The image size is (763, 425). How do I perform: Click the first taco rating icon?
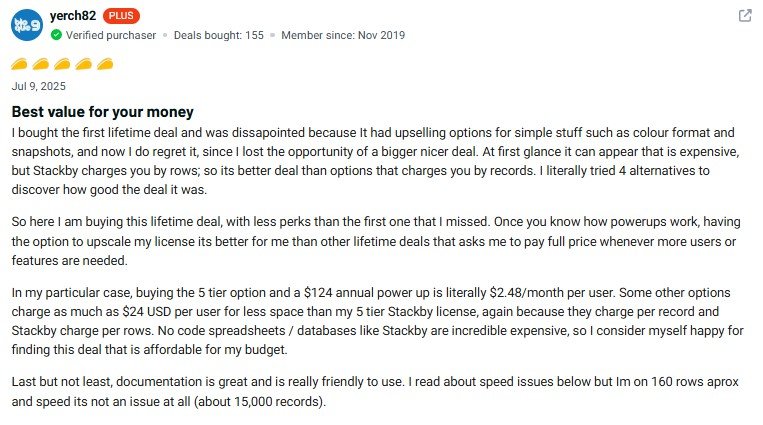click(21, 65)
